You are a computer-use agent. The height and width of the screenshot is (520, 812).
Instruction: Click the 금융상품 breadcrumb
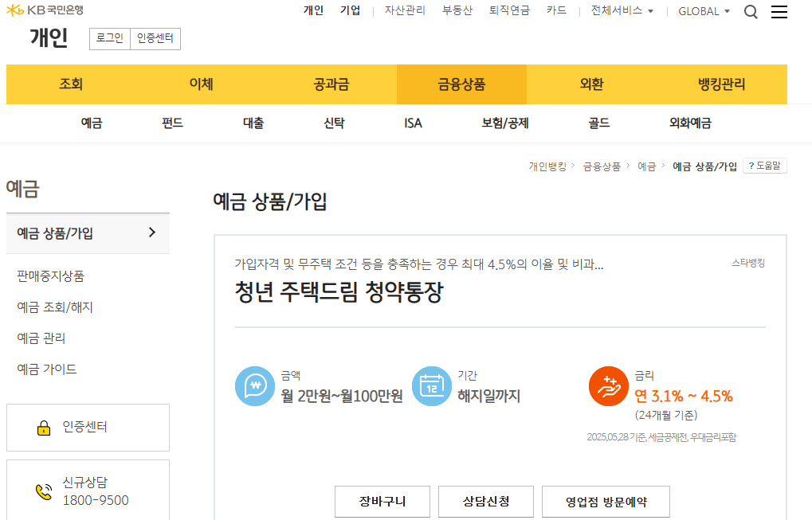[x=602, y=166]
